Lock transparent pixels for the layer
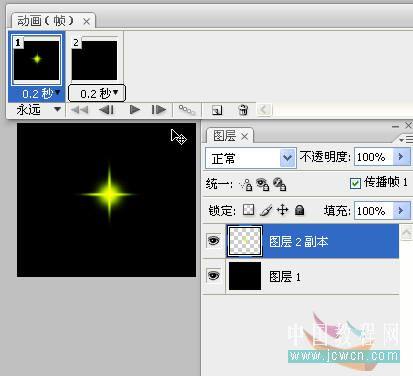Image resolution: width=413 pixels, height=376 pixels. coord(248,210)
